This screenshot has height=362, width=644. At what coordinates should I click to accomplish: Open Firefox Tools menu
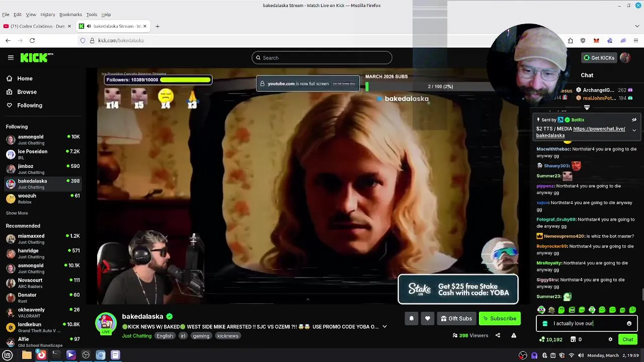tap(92, 15)
